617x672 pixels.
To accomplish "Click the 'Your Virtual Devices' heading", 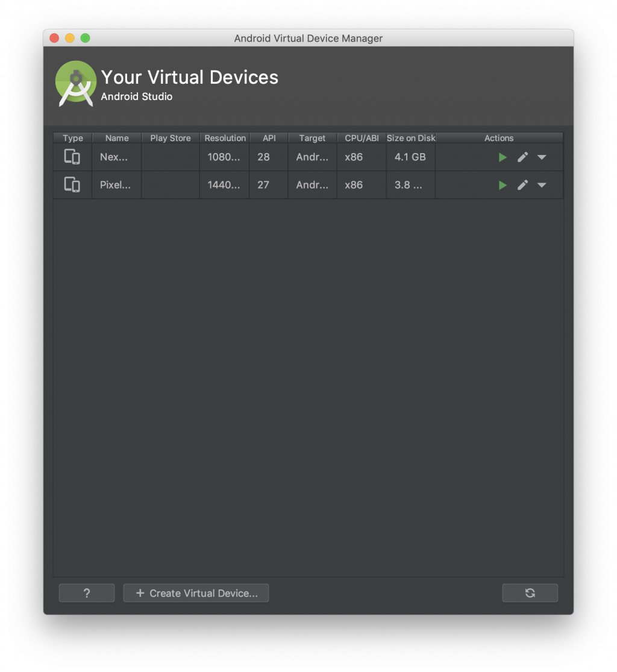I will (x=189, y=78).
